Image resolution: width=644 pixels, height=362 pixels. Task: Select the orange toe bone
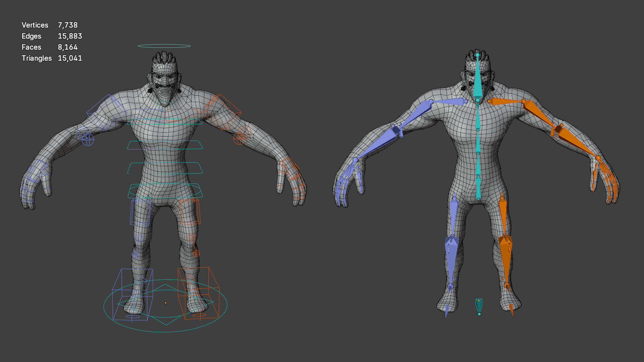[512, 309]
